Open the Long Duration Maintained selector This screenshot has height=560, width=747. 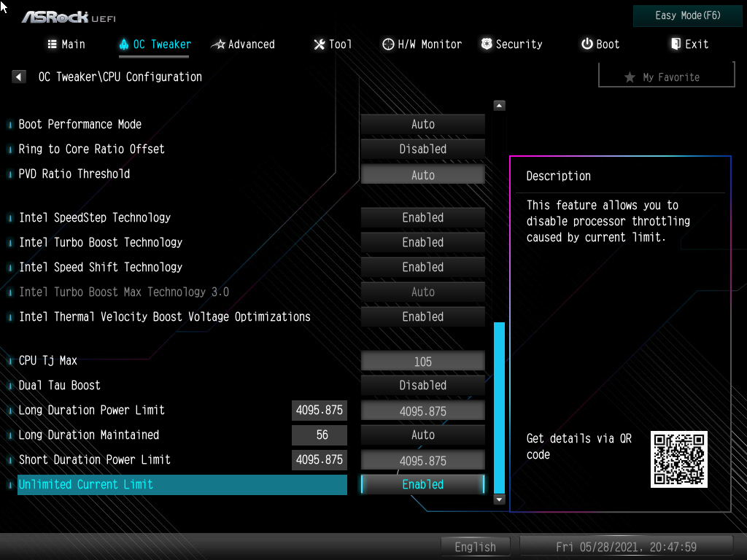point(422,435)
